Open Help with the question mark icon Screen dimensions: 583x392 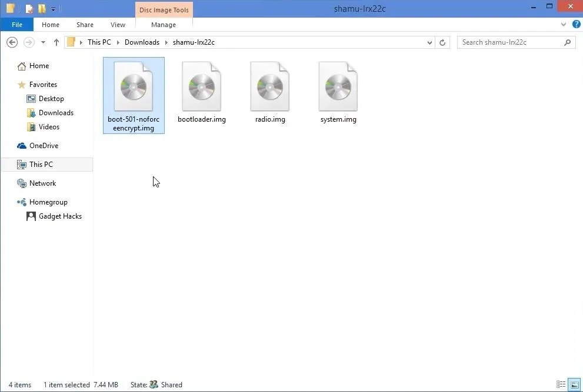pos(577,25)
